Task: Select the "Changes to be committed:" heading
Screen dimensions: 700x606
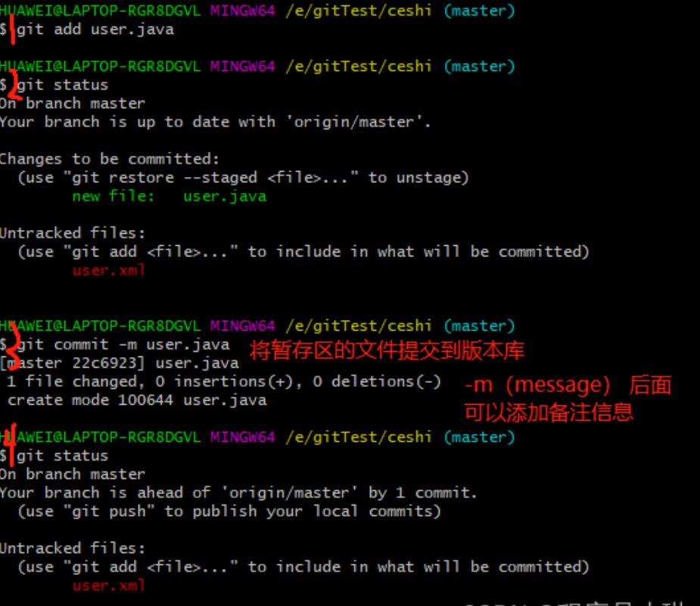Action: 109,159
